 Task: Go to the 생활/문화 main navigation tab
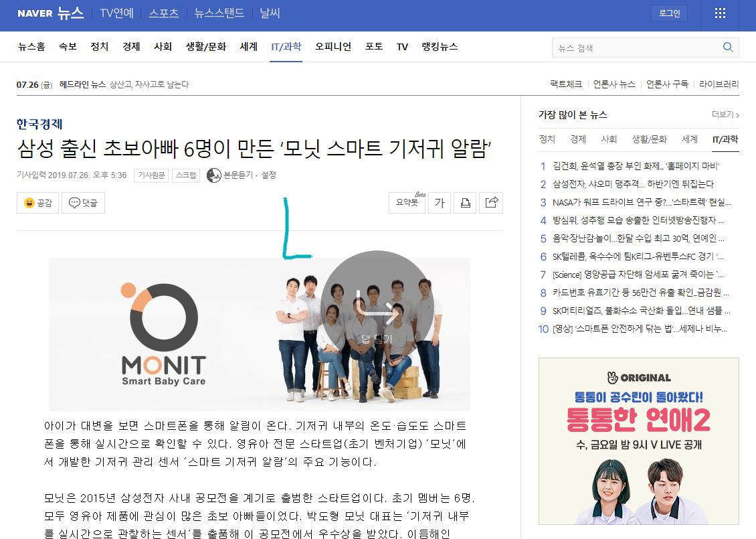(x=206, y=47)
